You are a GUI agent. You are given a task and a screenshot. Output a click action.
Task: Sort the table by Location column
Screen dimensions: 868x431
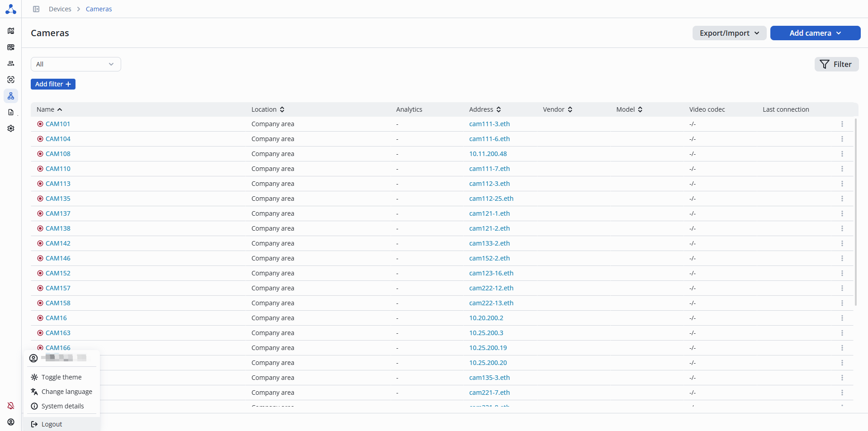(268, 109)
